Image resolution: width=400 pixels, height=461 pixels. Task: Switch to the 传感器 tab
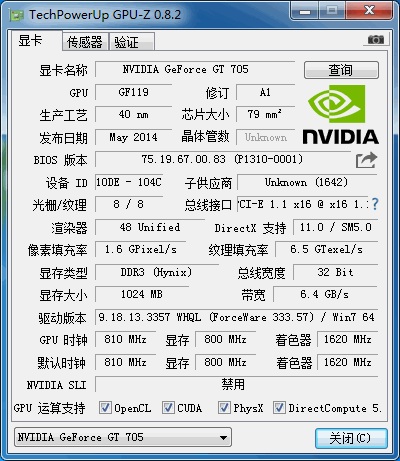85,42
